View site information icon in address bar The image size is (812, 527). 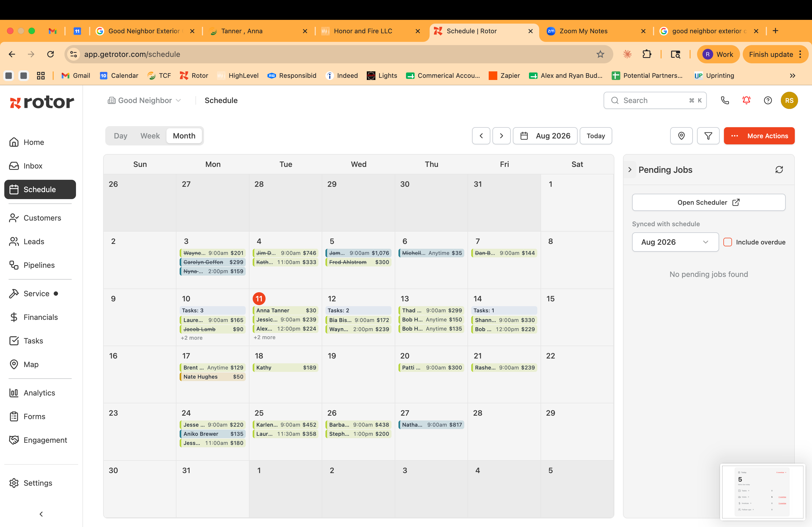tap(74, 54)
